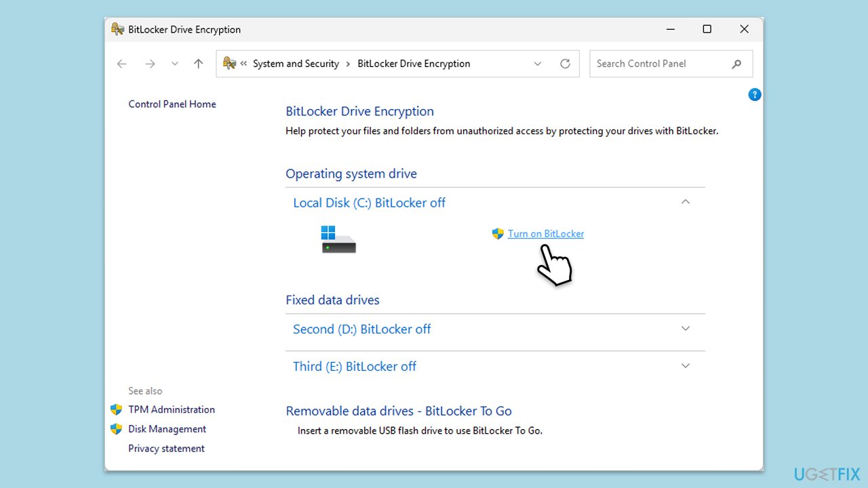This screenshot has height=488, width=868.
Task: Refresh the page using the refresh icon
Action: (x=565, y=63)
